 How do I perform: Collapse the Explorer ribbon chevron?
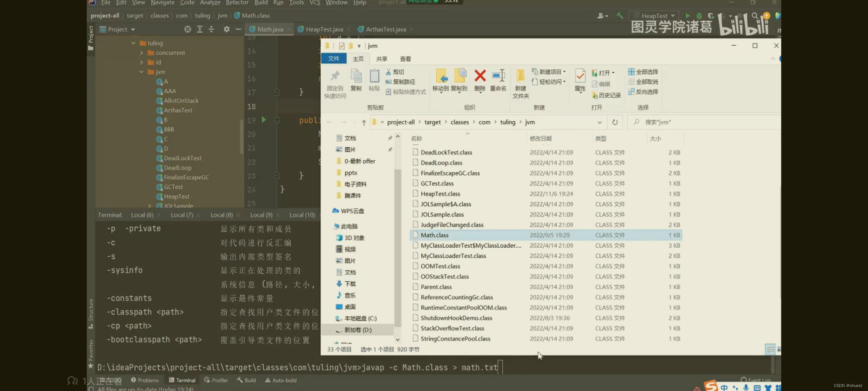click(x=773, y=59)
